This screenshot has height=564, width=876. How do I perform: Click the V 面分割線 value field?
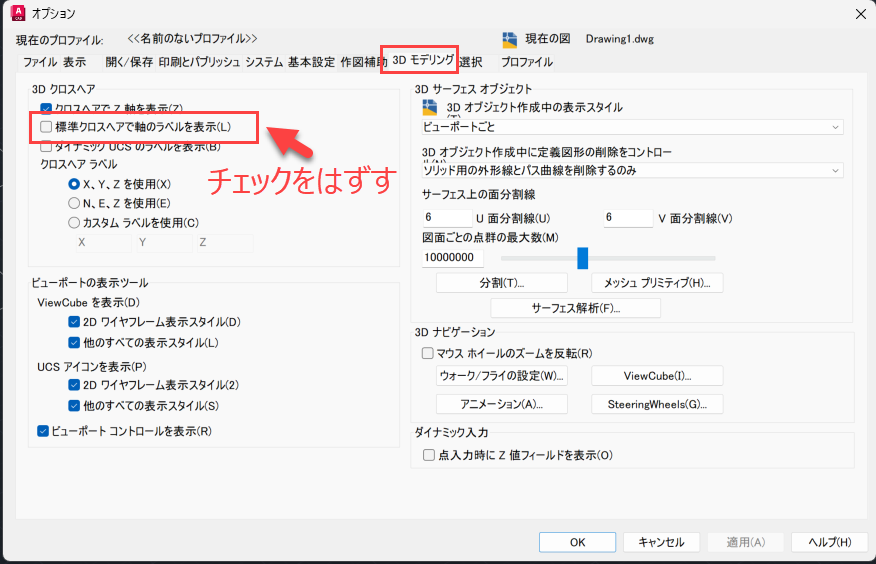click(628, 218)
